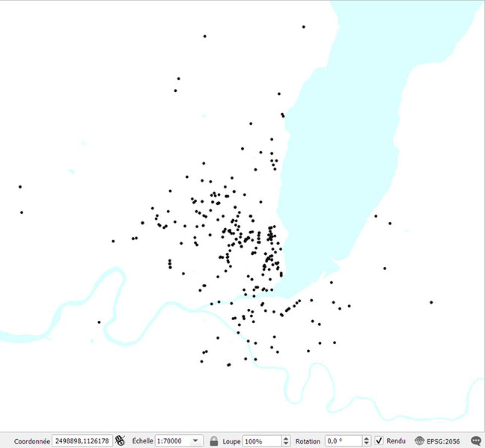485x448 pixels.
Task: Increase Rotation with up arrow
Action: (367, 438)
